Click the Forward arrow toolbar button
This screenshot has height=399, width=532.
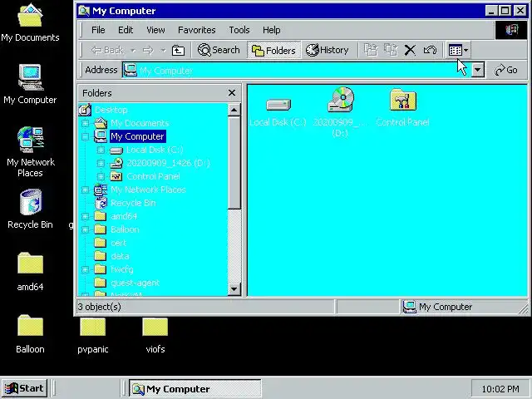pyautogui.click(x=148, y=50)
